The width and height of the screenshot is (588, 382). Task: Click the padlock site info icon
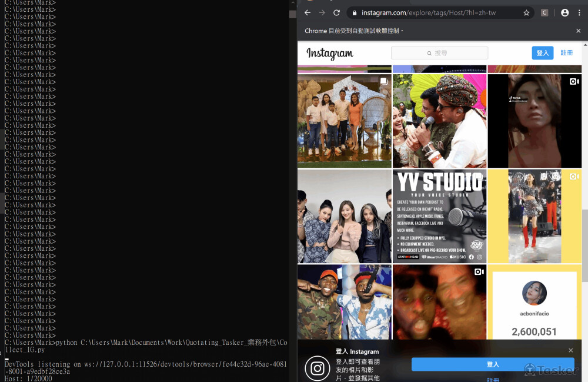[355, 13]
